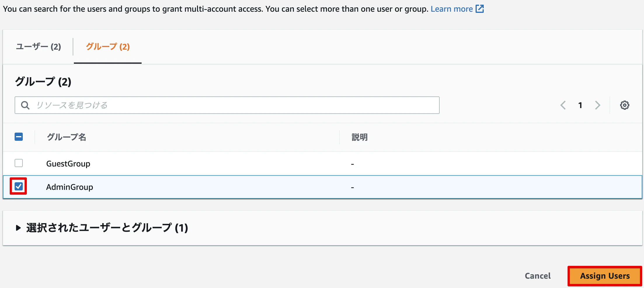Viewport: 644px width, 288px height.
Task: Uncheck the AdminGroup checkbox
Action: pos(19,186)
